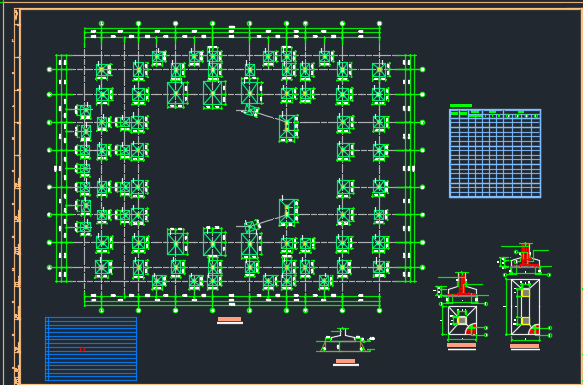Select red column section above square footing detail
The height and width of the screenshot is (385, 583).
(462, 285)
